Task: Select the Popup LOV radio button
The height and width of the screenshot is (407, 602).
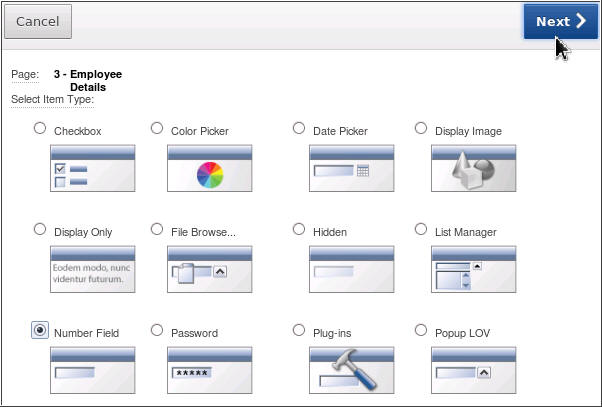Action: (x=421, y=329)
